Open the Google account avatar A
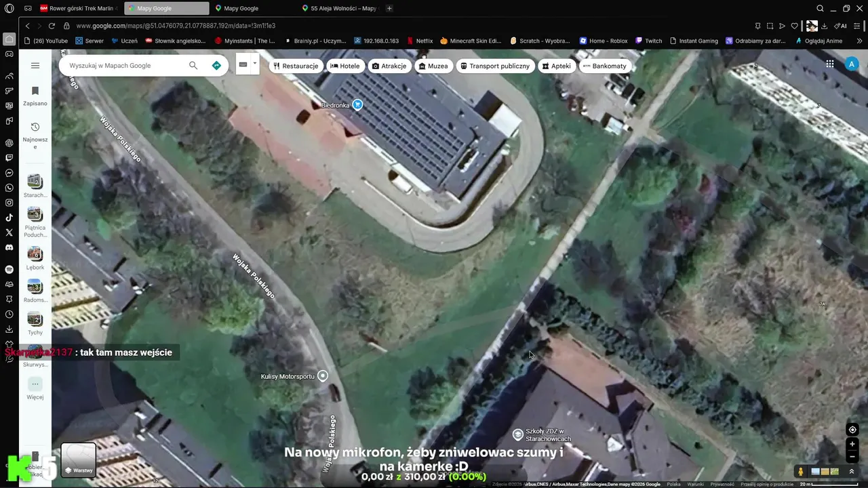The height and width of the screenshot is (488, 868). tap(852, 64)
